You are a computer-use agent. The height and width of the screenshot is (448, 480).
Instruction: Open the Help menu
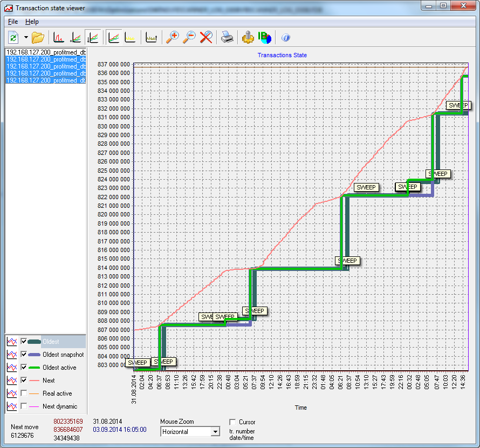(32, 22)
